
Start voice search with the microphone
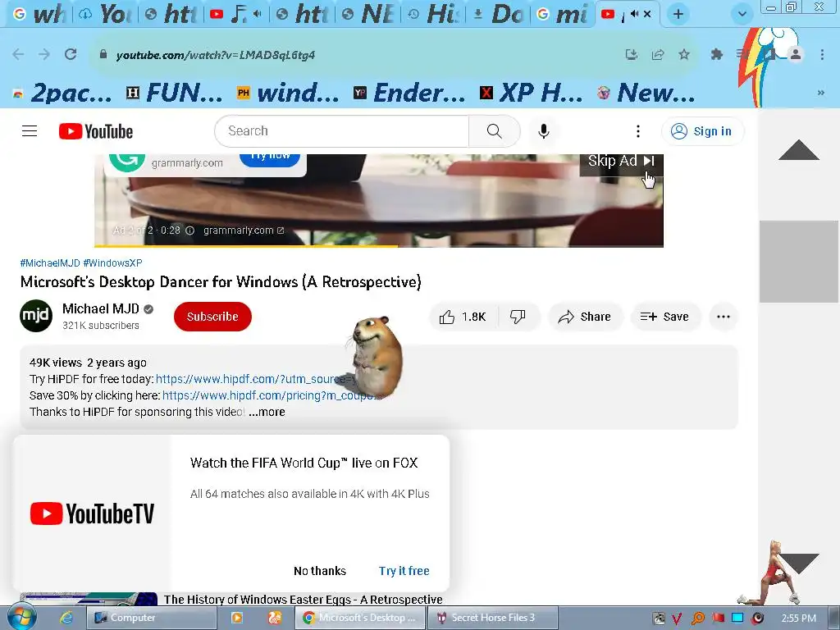tap(543, 131)
